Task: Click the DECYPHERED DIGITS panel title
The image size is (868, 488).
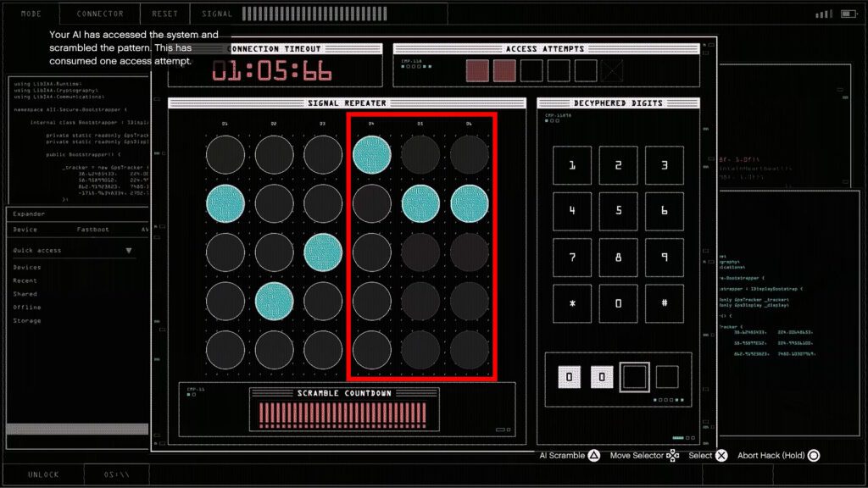Action: point(618,103)
